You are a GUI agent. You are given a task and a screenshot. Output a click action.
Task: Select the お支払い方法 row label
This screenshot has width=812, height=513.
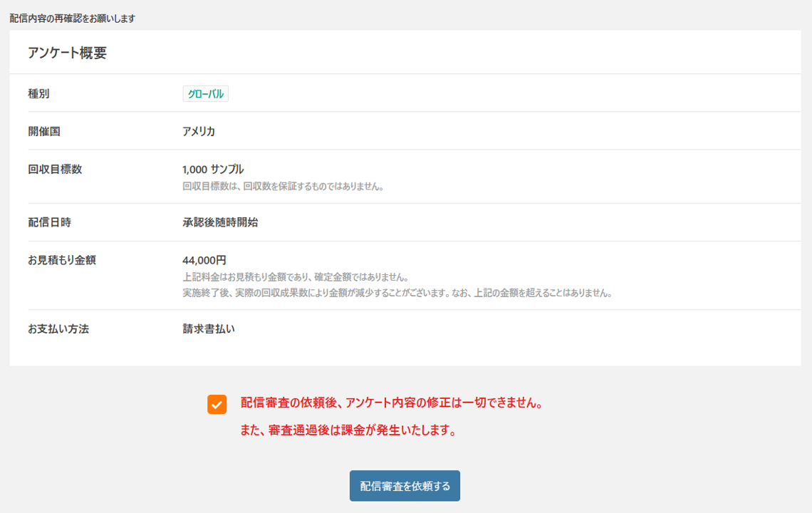58,329
